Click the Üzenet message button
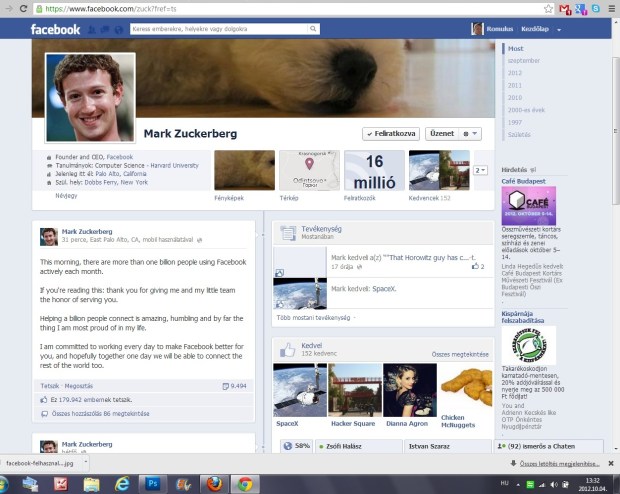The image size is (620, 494). (440, 133)
